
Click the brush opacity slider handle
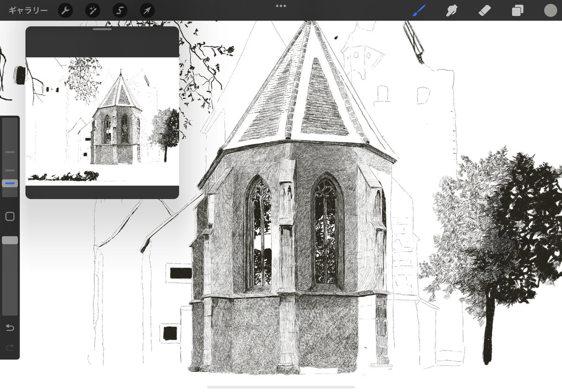coord(10,240)
